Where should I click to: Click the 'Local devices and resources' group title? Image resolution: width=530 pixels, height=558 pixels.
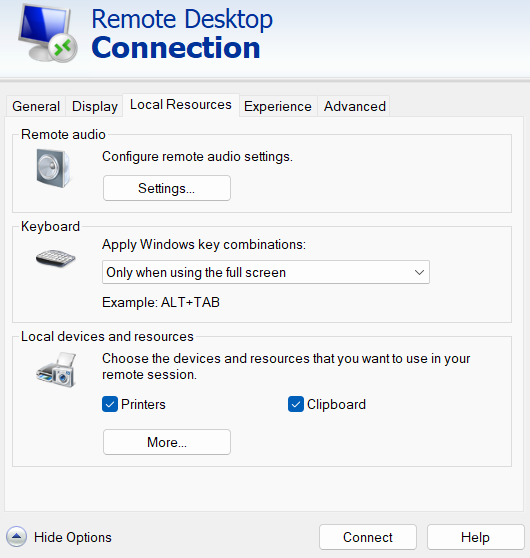pos(107,336)
